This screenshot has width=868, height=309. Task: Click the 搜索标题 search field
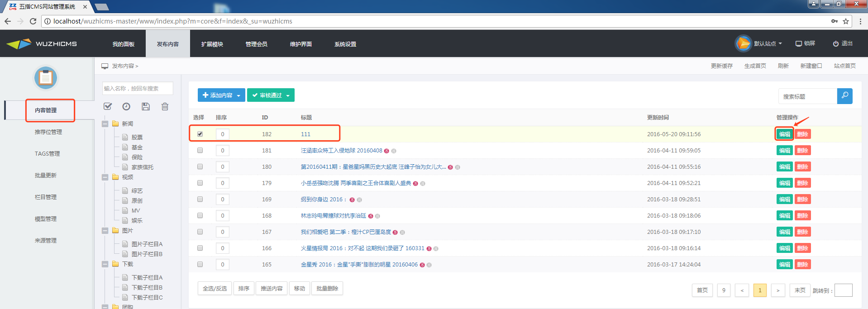808,96
